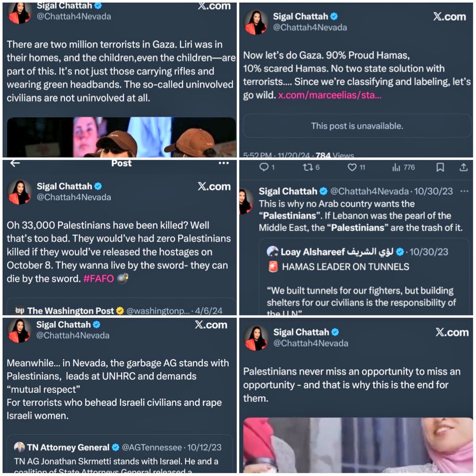Click the 'This post is unavailable' box
476x476 pixels.
[357, 126]
